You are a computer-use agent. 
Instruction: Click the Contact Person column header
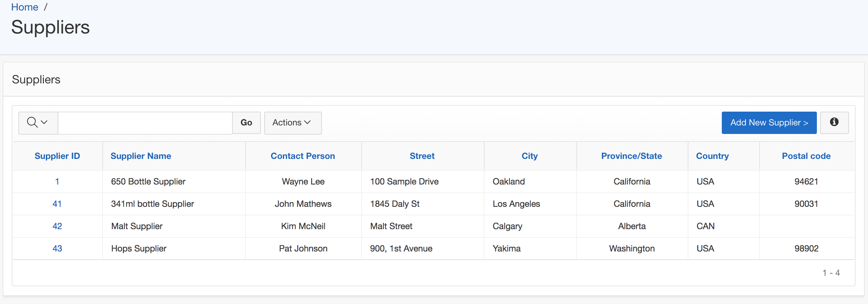pyautogui.click(x=303, y=156)
